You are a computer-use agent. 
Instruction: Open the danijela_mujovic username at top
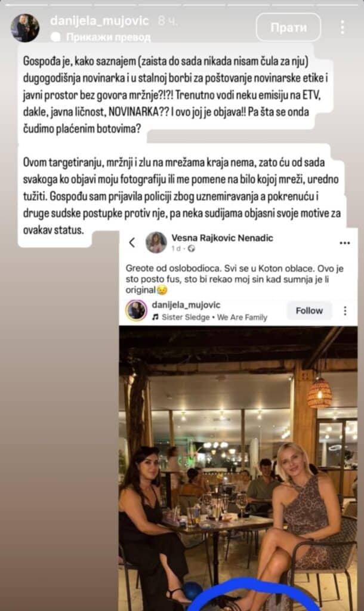point(100,21)
